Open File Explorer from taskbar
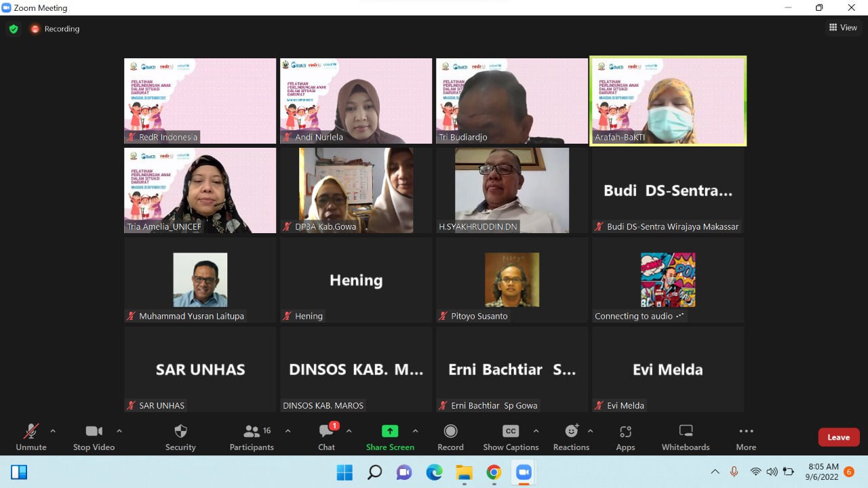 (x=464, y=472)
